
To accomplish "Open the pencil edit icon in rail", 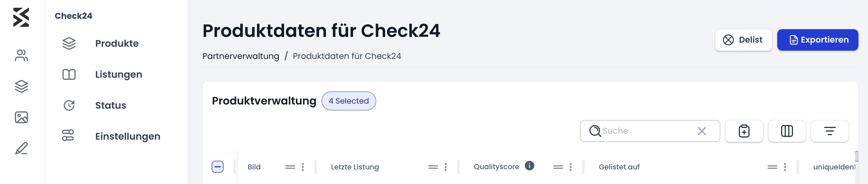I will coord(21,148).
